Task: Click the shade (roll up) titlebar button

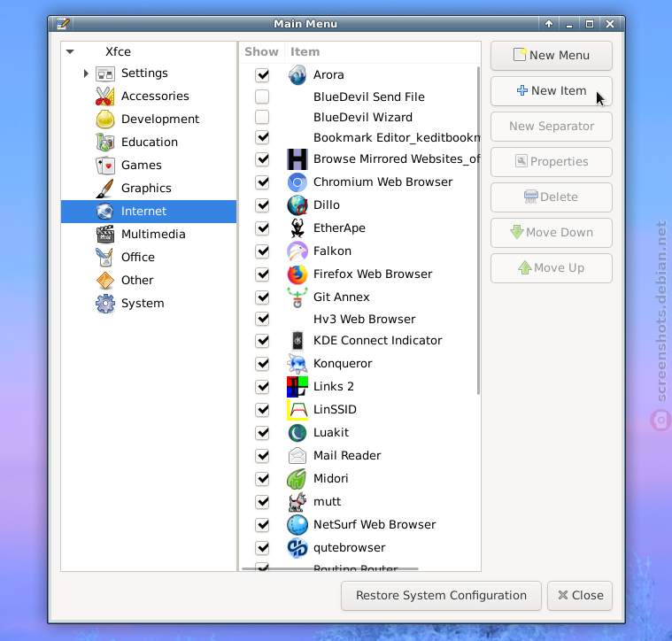Action: [x=549, y=24]
